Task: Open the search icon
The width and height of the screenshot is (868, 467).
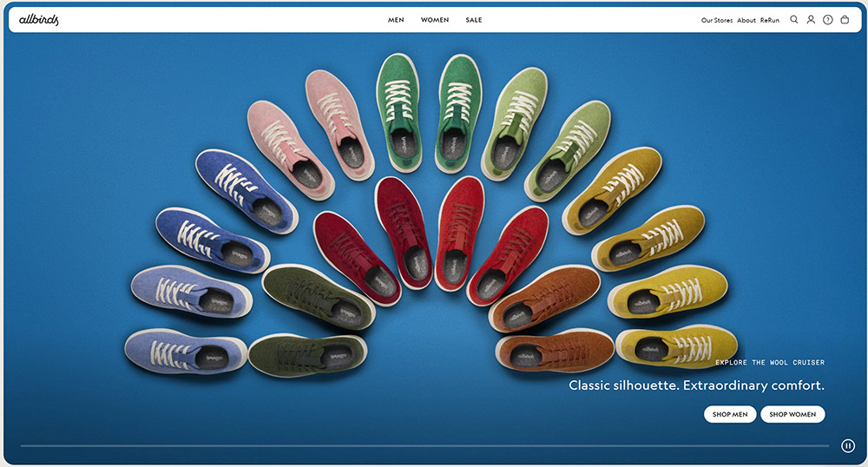Action: tap(794, 19)
